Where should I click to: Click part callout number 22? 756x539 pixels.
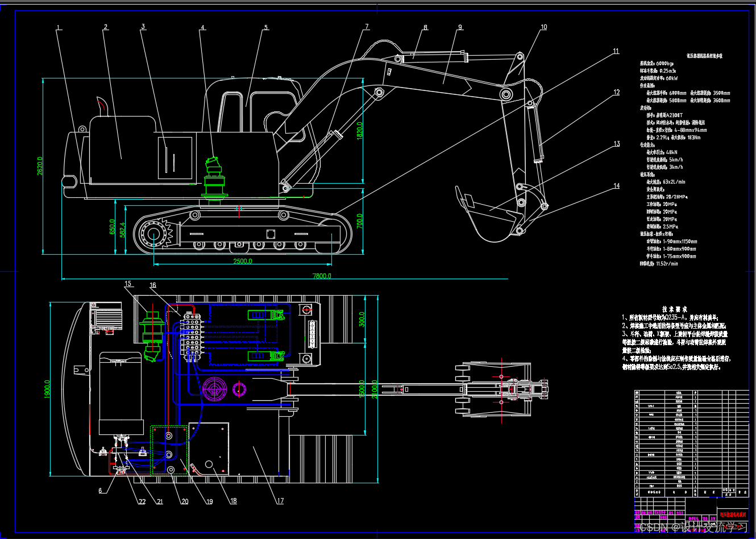(142, 501)
